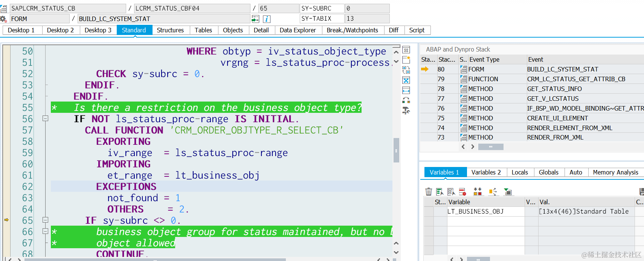Click the source icon on stack row 73
The image size is (644, 261).
[x=464, y=137]
